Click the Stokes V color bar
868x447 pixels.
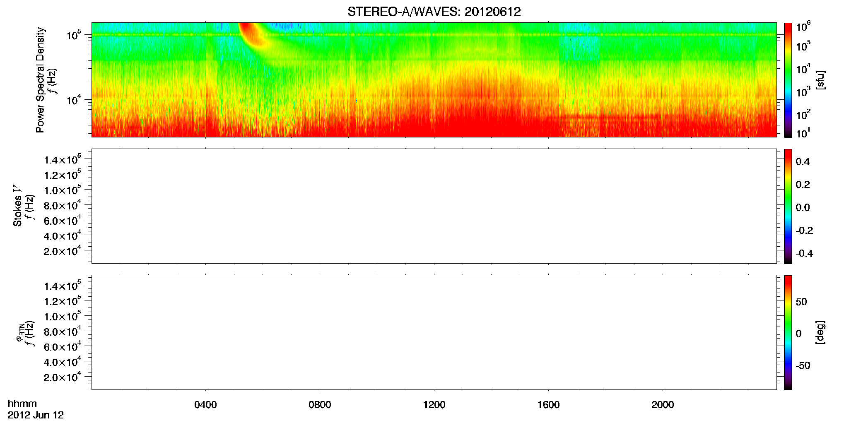tap(788, 206)
